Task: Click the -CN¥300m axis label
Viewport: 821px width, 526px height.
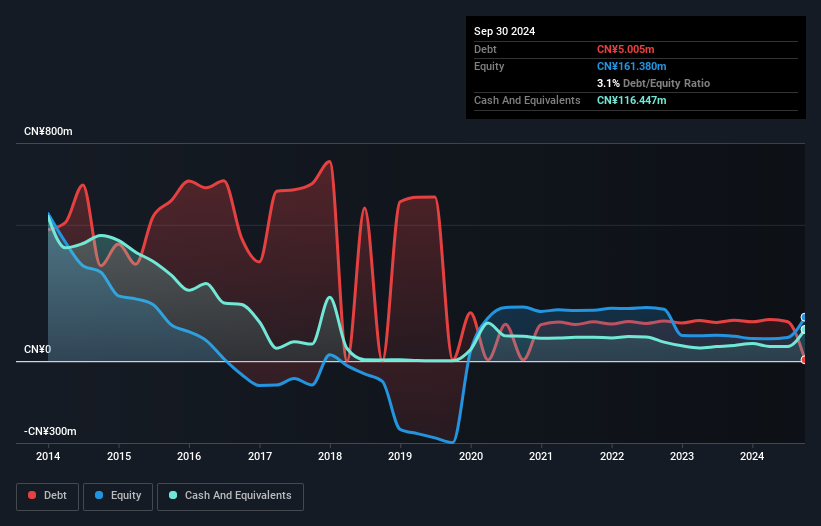Action: (50, 431)
